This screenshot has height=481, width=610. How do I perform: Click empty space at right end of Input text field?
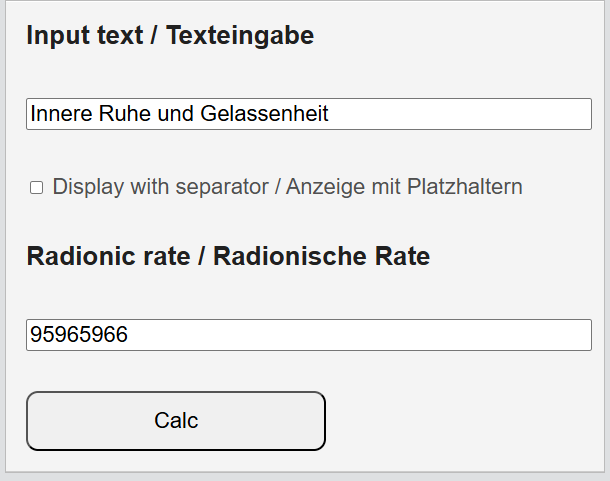coord(540,114)
